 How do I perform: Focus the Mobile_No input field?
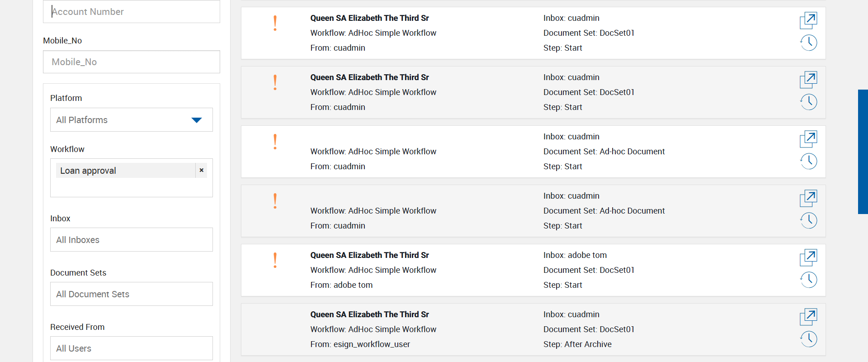131,62
